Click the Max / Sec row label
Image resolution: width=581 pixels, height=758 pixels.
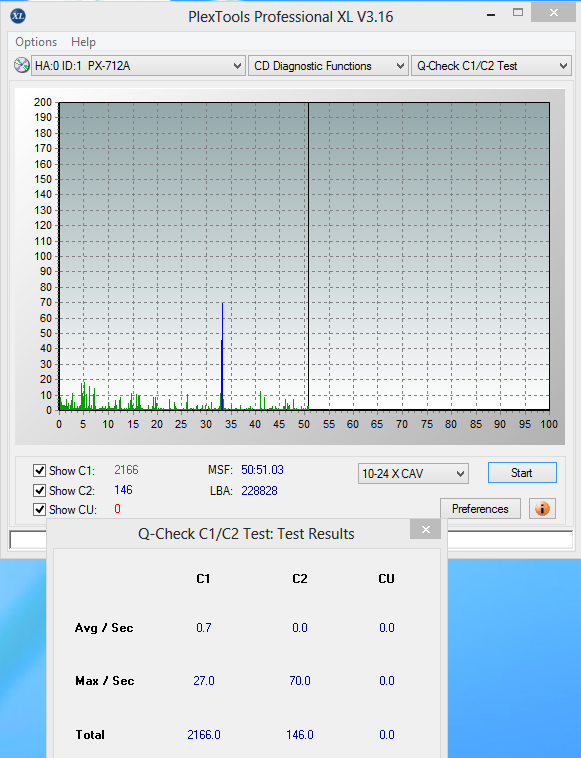[x=104, y=681]
